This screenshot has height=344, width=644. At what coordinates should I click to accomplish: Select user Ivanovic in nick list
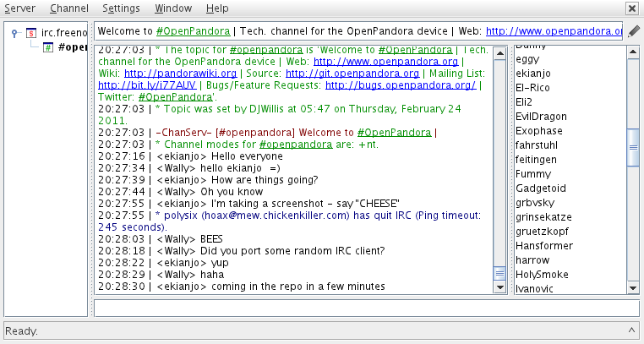tap(534, 288)
